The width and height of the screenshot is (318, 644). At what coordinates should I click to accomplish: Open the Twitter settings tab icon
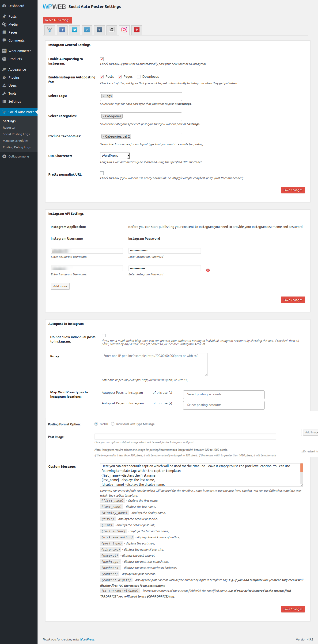[74, 30]
